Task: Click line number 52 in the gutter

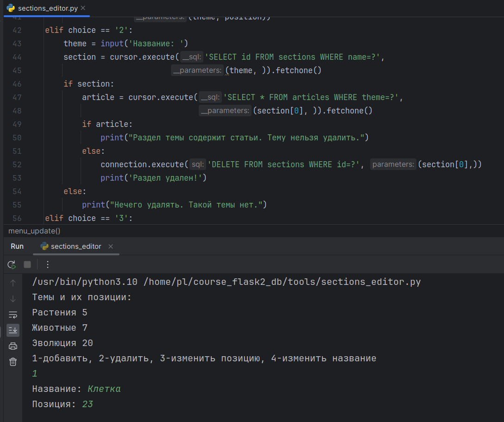Action: tap(17, 165)
